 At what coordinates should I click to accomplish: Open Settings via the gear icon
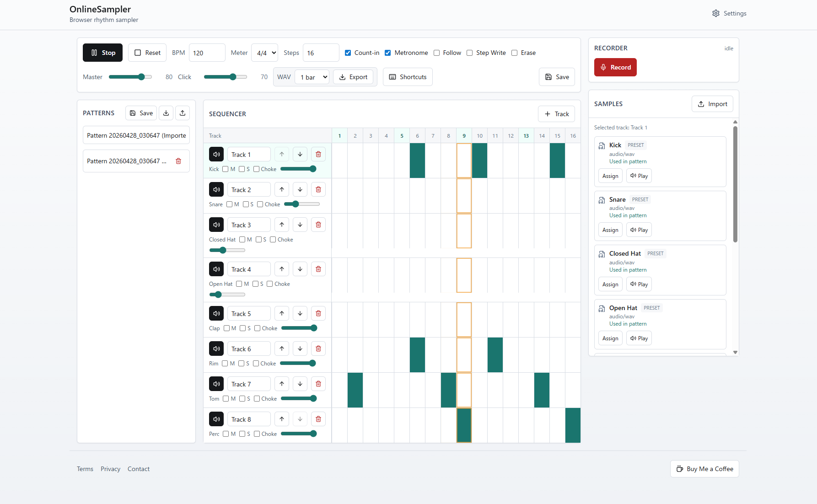[716, 13]
